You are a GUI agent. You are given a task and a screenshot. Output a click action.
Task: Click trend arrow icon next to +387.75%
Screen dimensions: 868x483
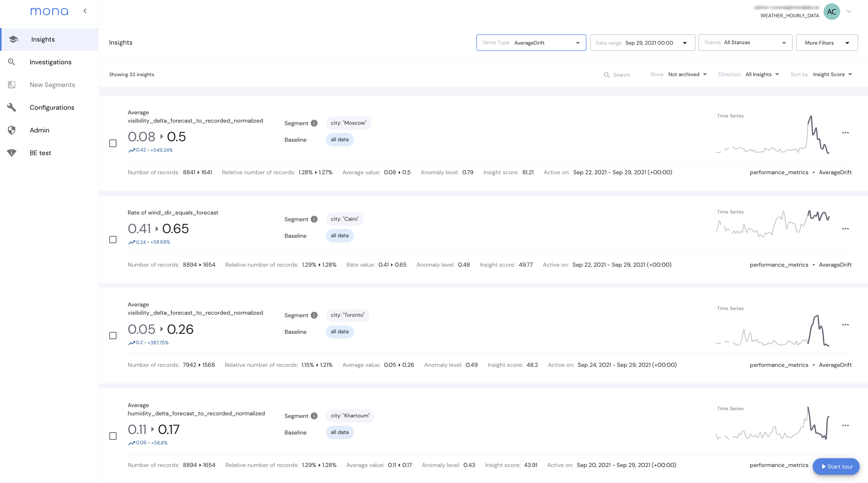pyautogui.click(x=131, y=343)
